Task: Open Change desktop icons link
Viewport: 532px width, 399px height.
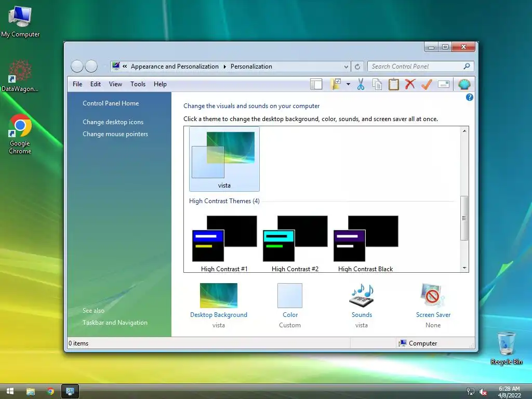Action: click(113, 122)
